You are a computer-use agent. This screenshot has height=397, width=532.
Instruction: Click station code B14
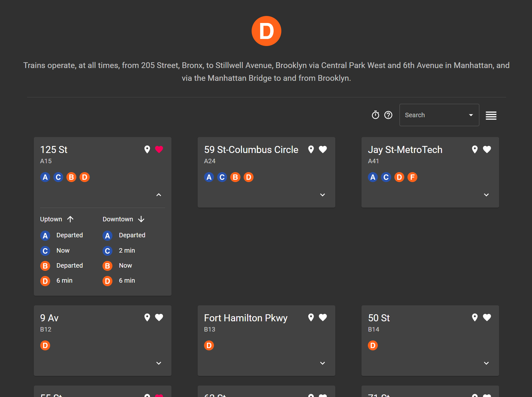coord(374,330)
